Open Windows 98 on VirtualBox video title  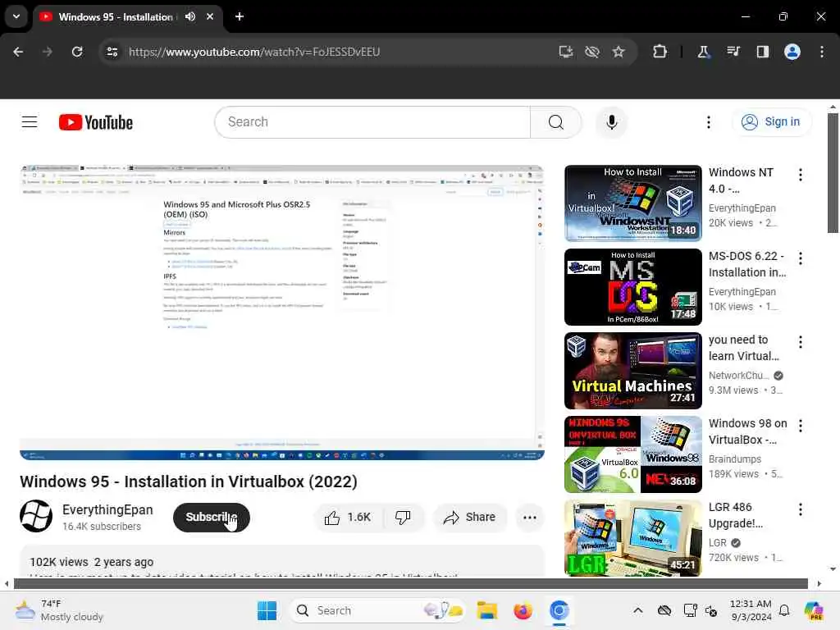[x=748, y=431]
